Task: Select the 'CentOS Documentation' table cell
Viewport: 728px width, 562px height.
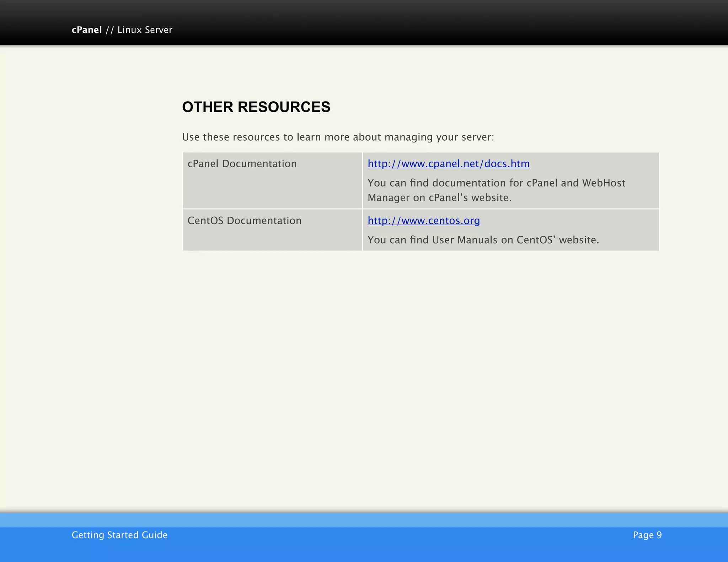Action: click(x=272, y=230)
